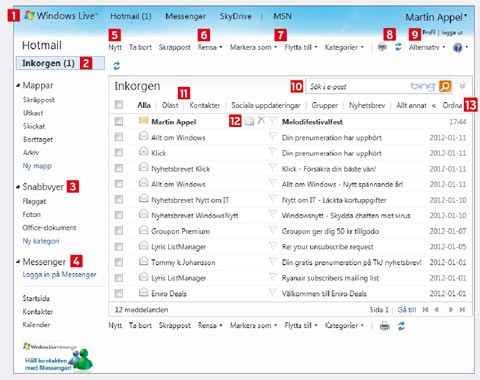Click envelope icon of Klick message
Image resolution: width=480 pixels, height=380 pixels.
click(143, 152)
